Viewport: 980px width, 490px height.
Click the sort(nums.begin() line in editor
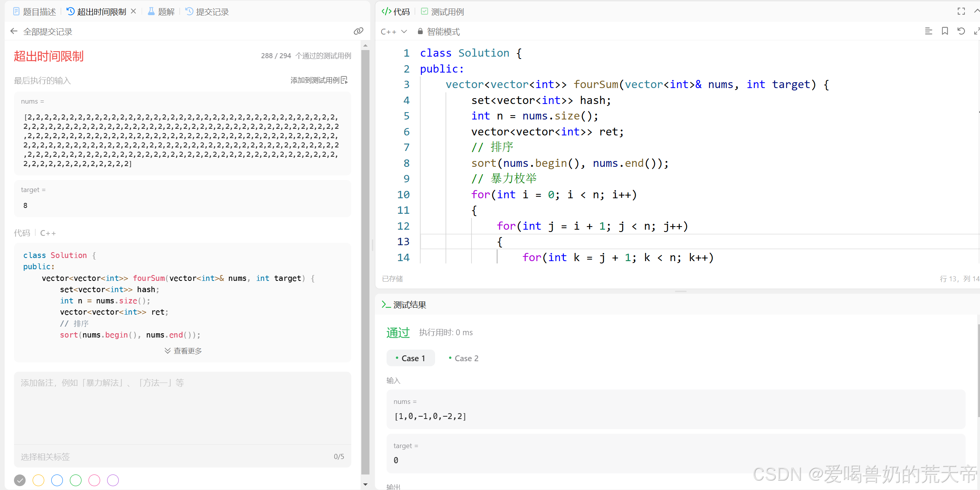click(x=570, y=163)
